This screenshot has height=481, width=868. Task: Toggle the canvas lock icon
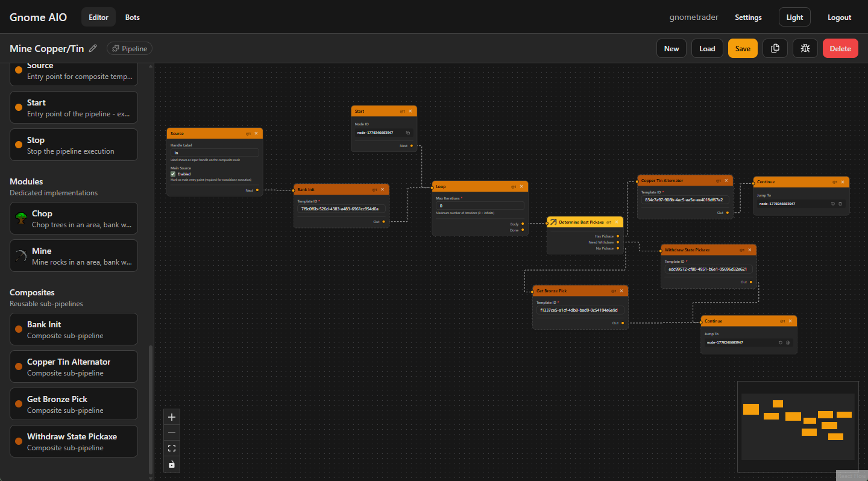click(x=172, y=464)
